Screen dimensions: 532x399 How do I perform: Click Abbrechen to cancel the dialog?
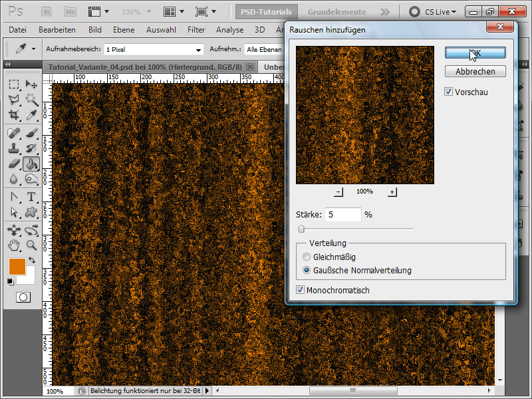[475, 71]
